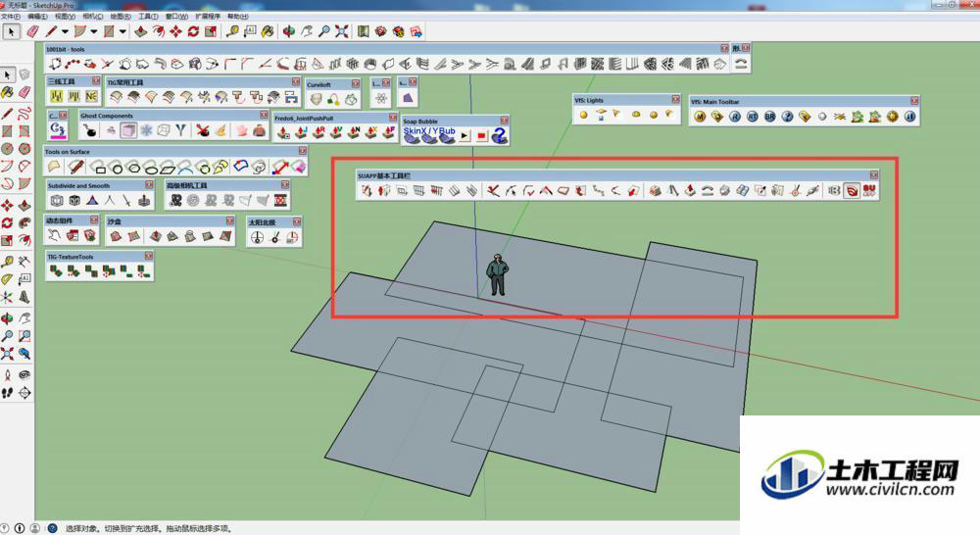Select 3D Text tool in left toolbar
The width and height of the screenshot is (980, 535).
pyautogui.click(x=24, y=297)
